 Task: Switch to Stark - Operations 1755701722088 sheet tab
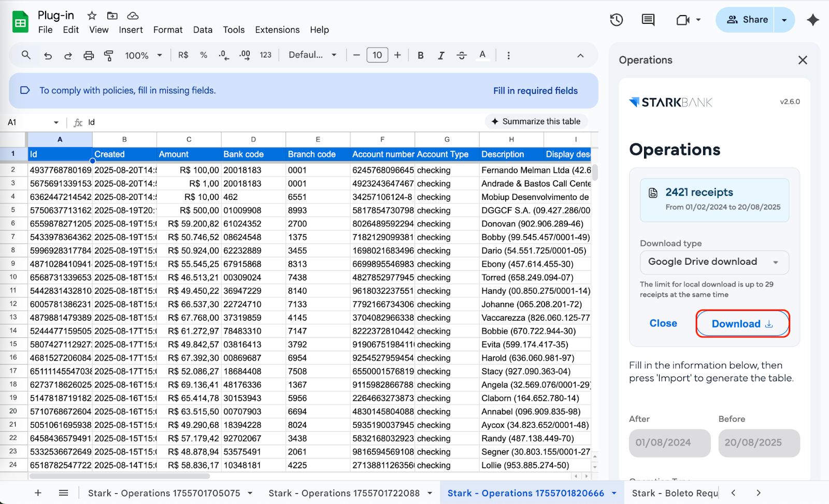click(344, 493)
